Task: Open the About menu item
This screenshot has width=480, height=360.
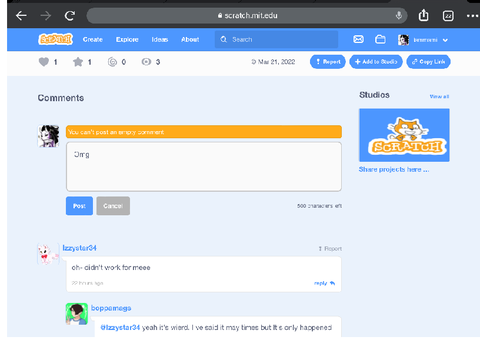Action: tap(190, 39)
